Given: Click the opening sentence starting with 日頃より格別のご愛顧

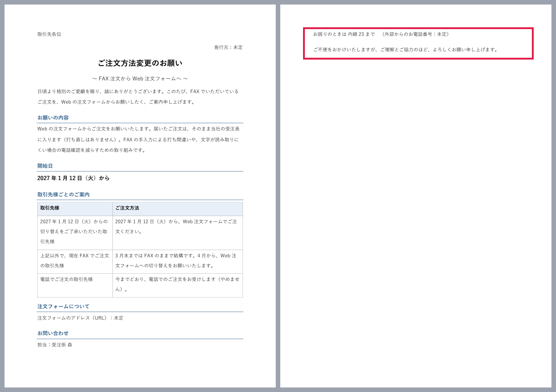Looking at the screenshot, I should pyautogui.click(x=138, y=91).
